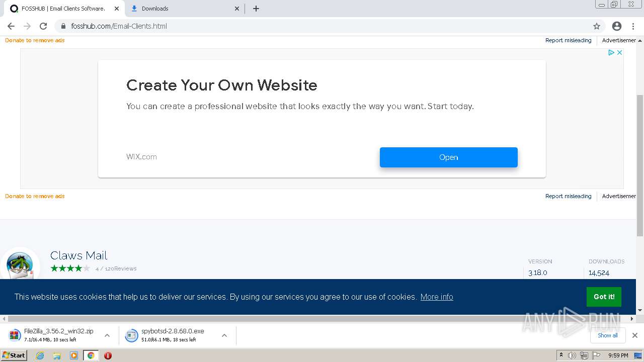View site security padlock info
This screenshot has width=644, height=362.
[x=63, y=26]
